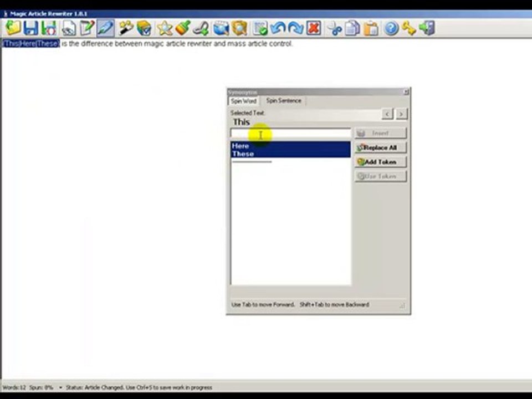Go to next word with right arrow button

point(401,114)
